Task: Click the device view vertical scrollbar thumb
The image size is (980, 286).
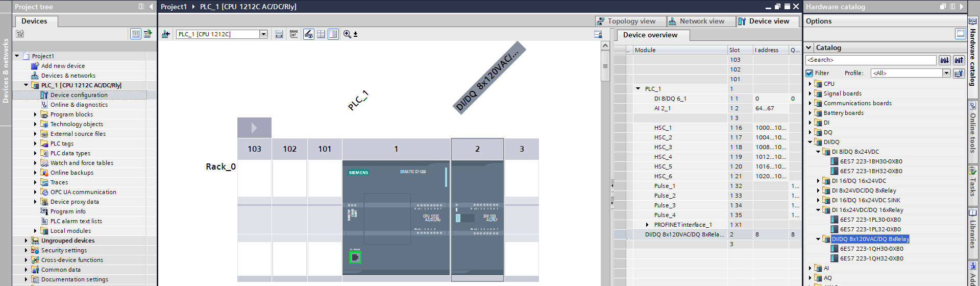Action: tap(605, 66)
